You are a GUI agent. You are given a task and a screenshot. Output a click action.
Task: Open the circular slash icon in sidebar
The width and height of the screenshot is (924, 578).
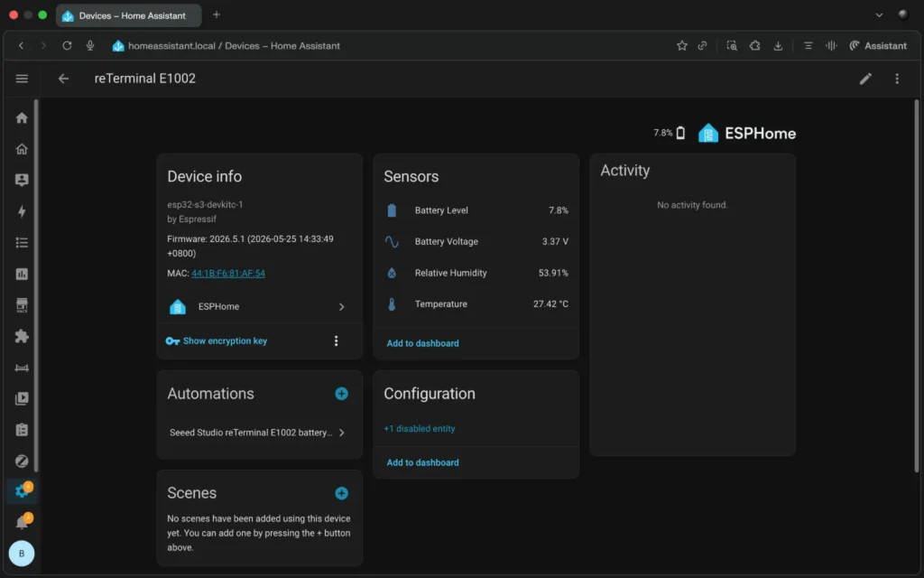(22, 461)
